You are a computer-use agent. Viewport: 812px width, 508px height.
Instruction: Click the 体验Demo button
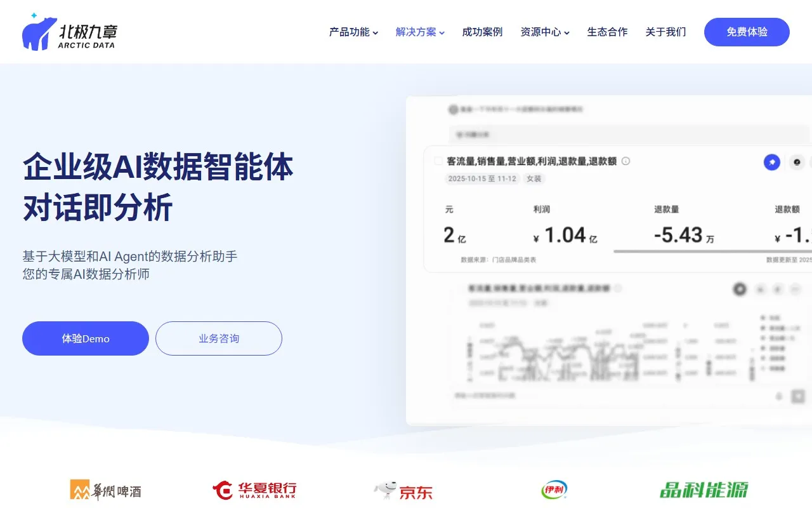coord(85,338)
